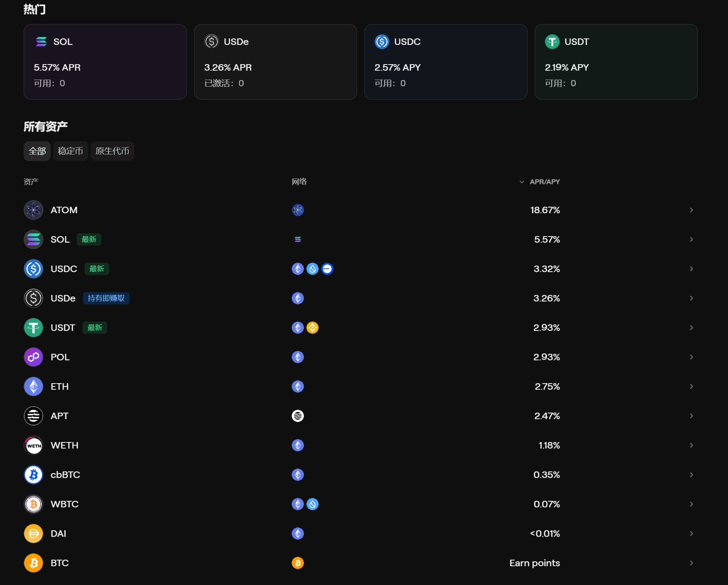The image size is (728, 585).
Task: Click the 持有即赚取 badge next to USDe
Action: (106, 298)
